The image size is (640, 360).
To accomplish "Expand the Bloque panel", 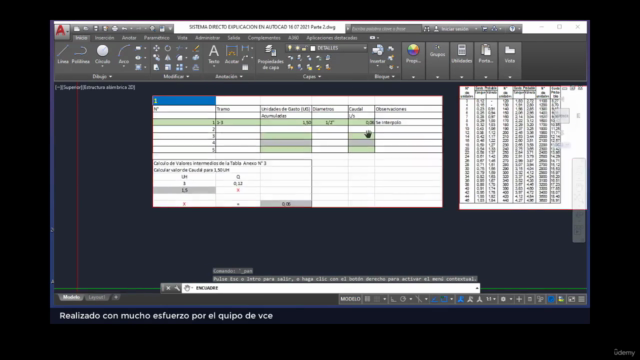I will [384, 76].
